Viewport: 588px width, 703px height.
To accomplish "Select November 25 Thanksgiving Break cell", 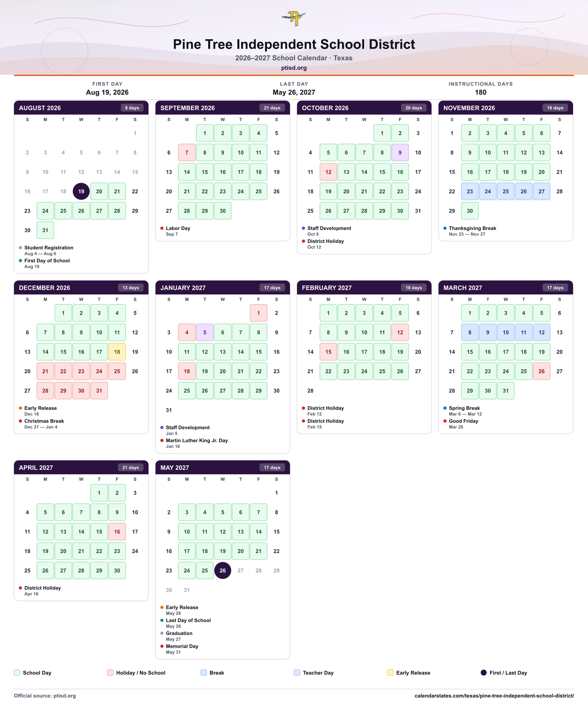I will (506, 191).
